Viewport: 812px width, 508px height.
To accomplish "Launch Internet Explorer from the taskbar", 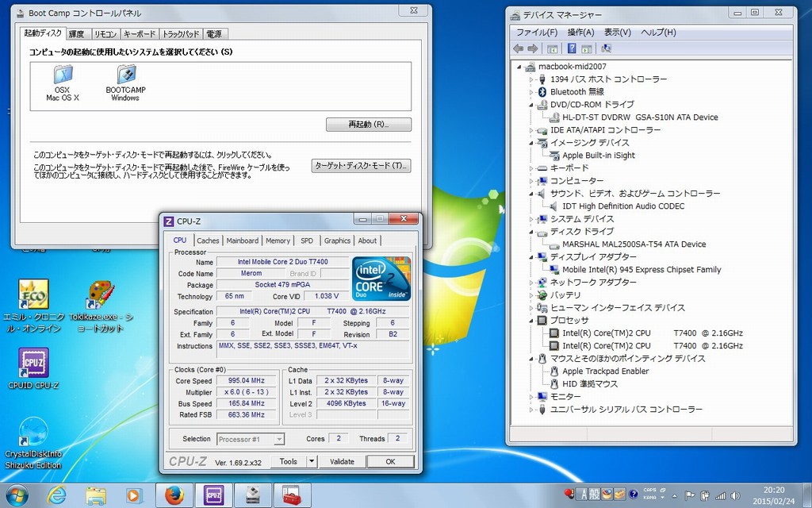I will (56, 495).
